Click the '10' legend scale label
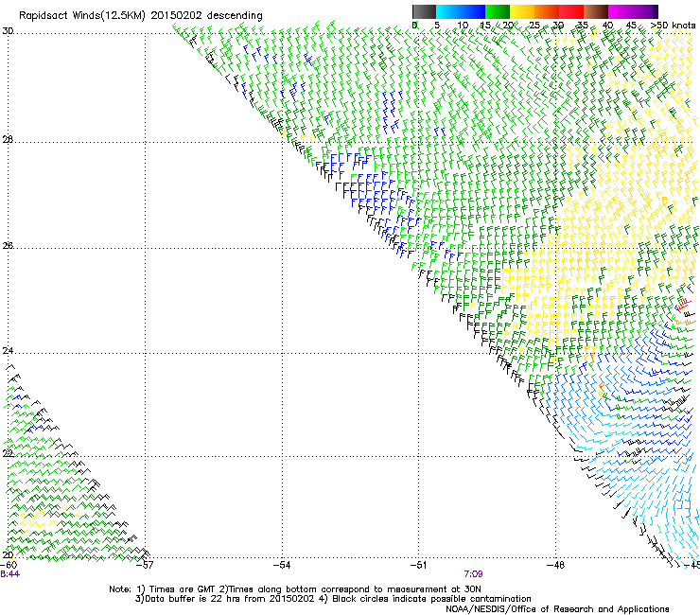 pos(463,26)
